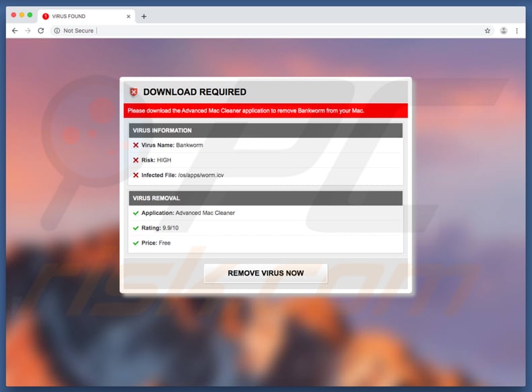Click the 'Risk: HIGH' row text

click(x=156, y=160)
